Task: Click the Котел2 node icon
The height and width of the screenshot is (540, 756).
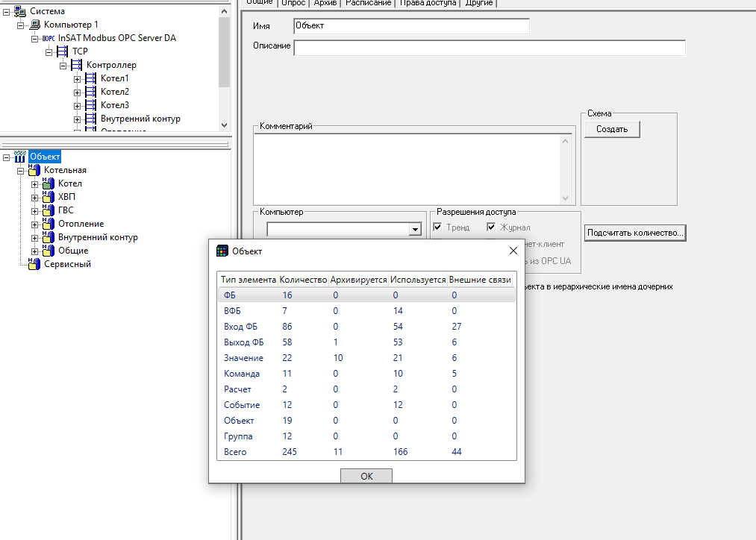Action: [90, 92]
